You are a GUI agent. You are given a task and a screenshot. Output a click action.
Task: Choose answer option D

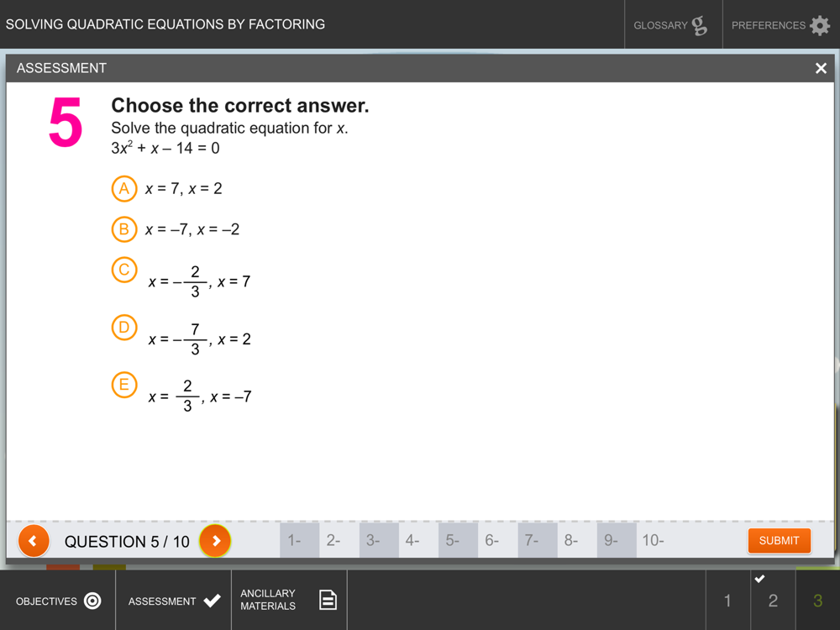(x=124, y=328)
